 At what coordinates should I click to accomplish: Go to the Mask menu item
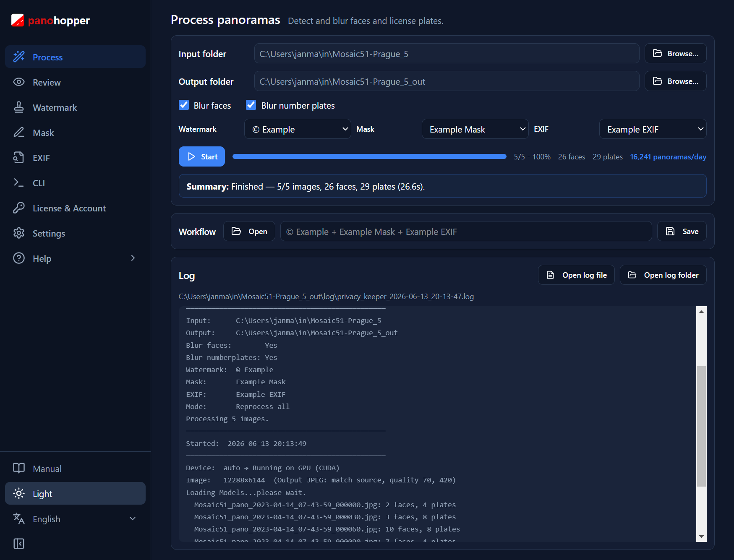click(75, 132)
